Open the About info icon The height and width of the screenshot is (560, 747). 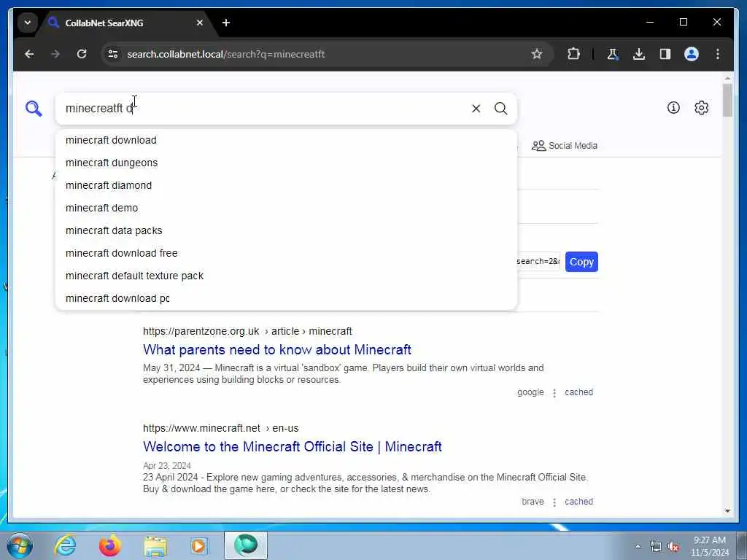pyautogui.click(x=673, y=108)
